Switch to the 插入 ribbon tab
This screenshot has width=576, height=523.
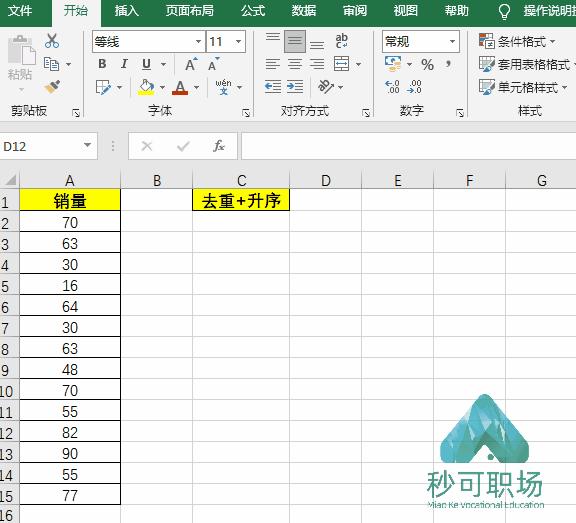point(127,10)
